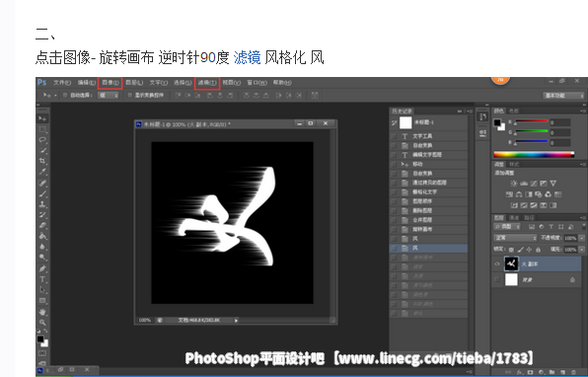Add a Vibrance adjustment
588x377 pixels.
coord(553,184)
